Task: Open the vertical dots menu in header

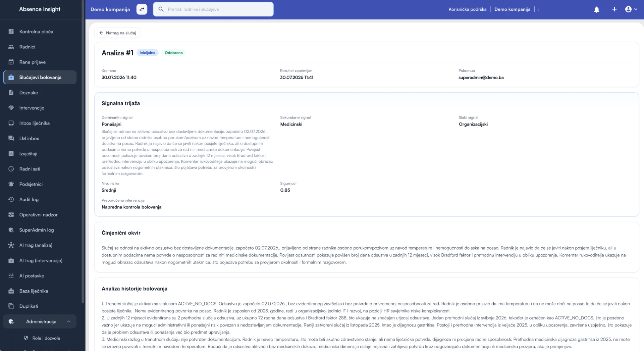Action: click(x=539, y=9)
